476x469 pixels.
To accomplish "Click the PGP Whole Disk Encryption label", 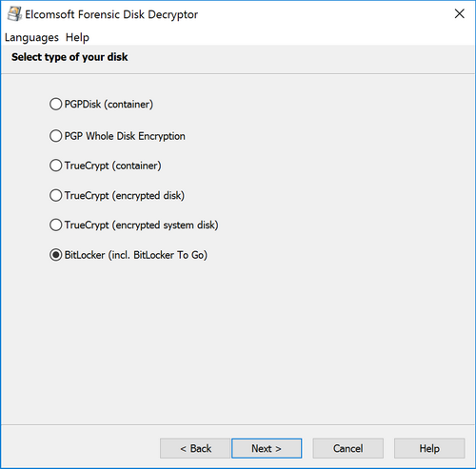I will (x=125, y=136).
